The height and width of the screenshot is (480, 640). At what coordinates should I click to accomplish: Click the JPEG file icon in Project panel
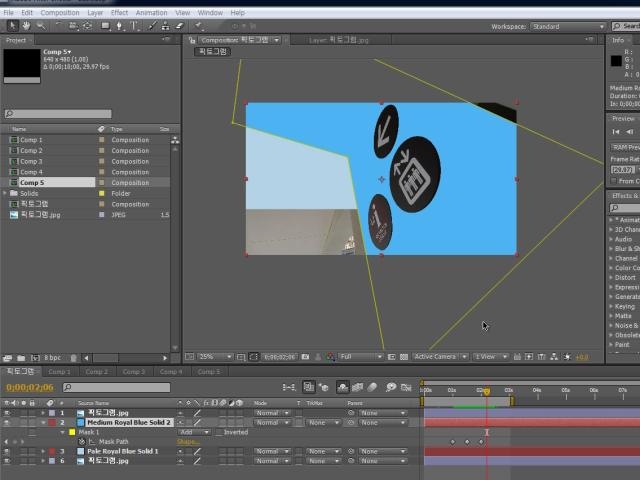(x=13, y=215)
